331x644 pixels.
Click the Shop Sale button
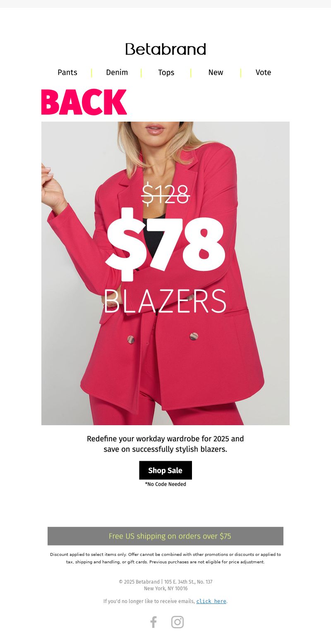click(165, 470)
